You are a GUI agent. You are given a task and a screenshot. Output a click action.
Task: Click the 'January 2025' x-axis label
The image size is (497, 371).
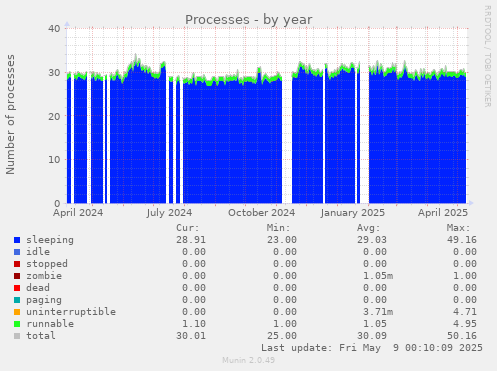353,213
